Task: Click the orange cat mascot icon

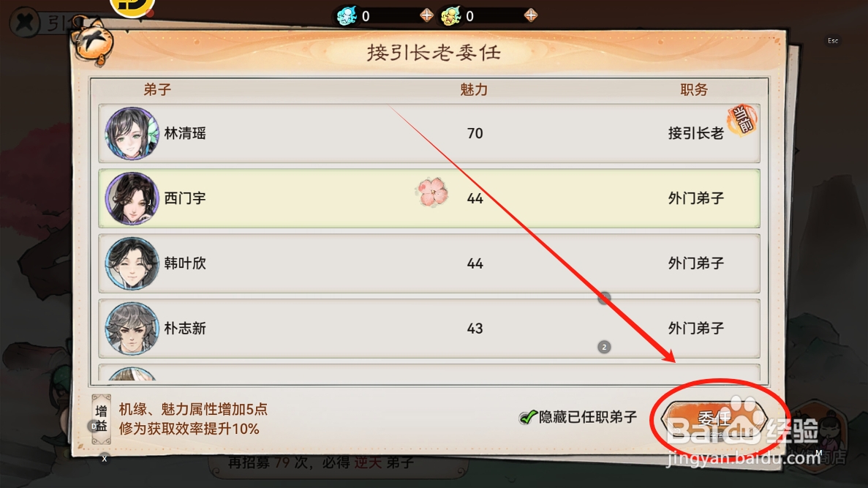Action: click(x=94, y=42)
